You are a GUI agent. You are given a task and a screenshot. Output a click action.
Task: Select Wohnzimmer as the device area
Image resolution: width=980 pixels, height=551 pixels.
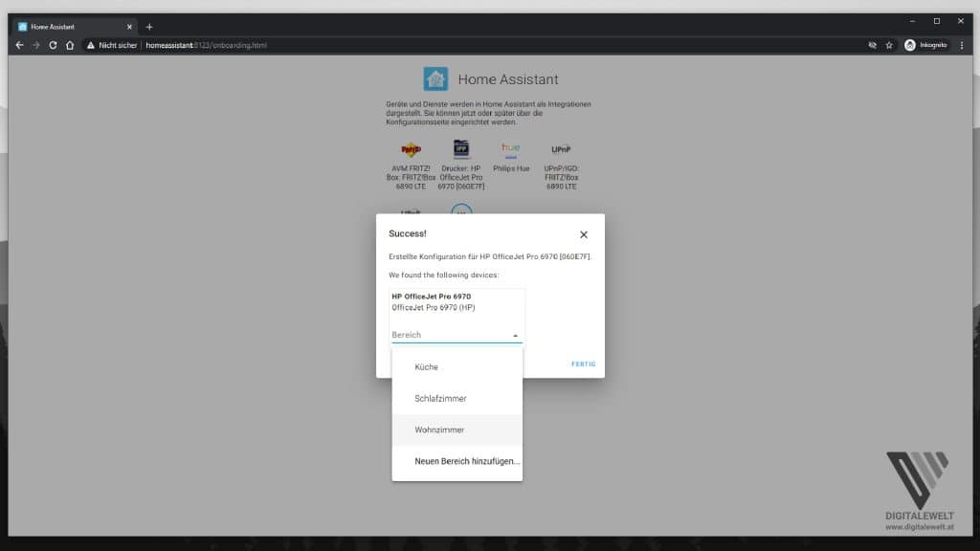[440, 430]
